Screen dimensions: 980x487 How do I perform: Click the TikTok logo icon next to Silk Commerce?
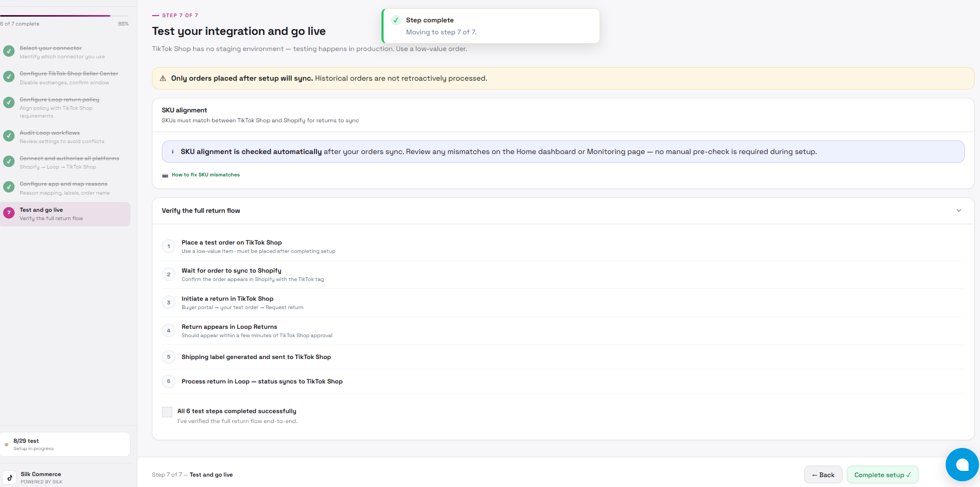9,478
